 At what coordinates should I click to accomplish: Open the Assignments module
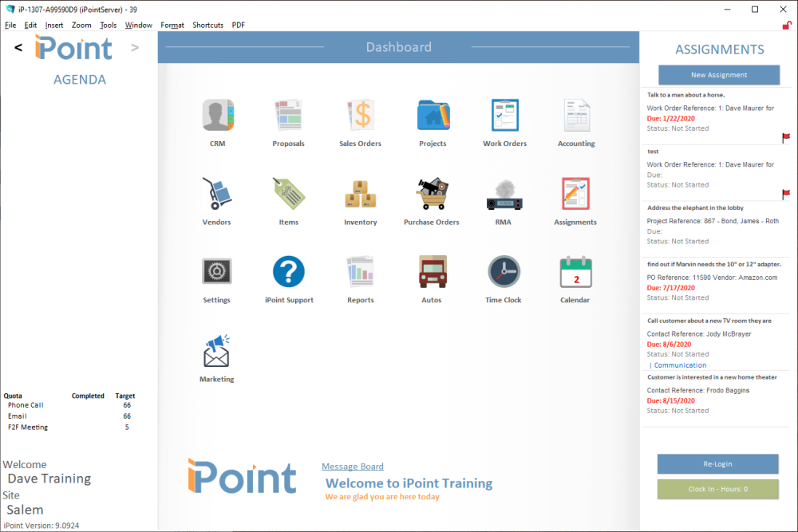coord(575,192)
